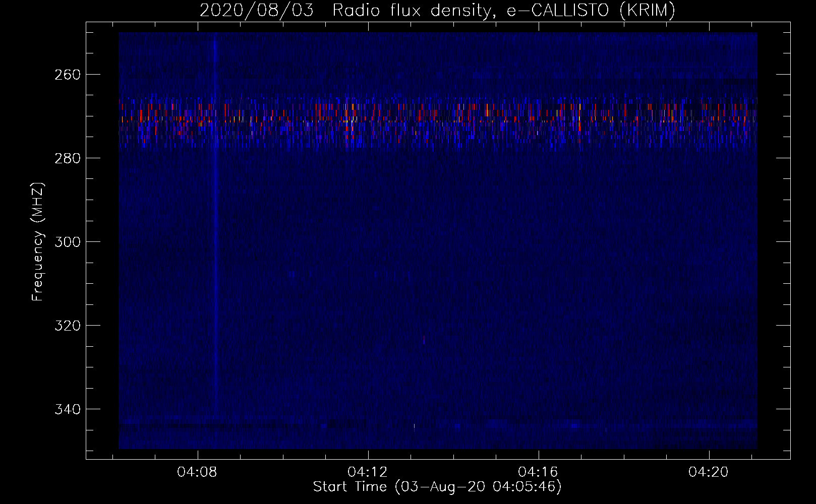Click the 340 frequency tick label

[67, 409]
